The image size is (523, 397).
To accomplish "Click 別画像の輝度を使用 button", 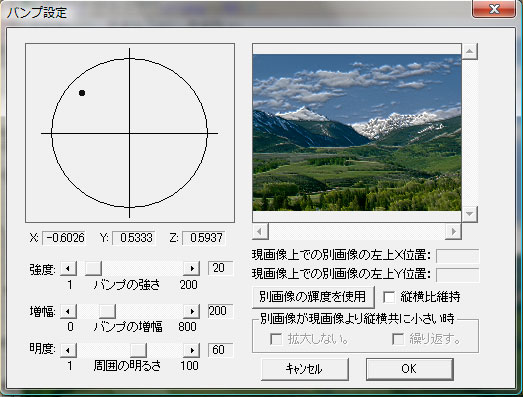I will point(313,297).
